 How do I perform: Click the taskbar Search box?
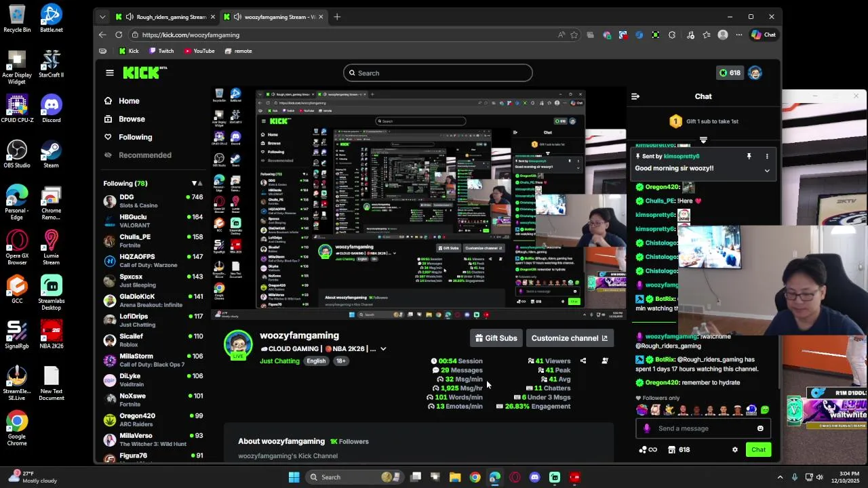(354, 477)
